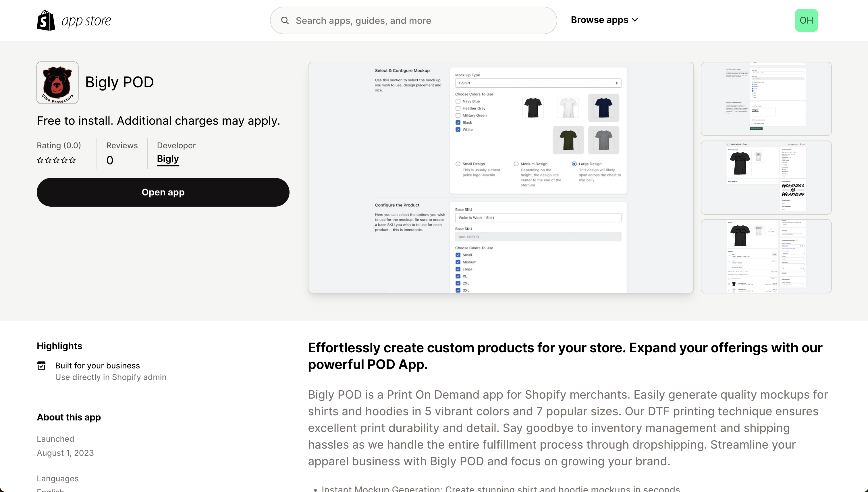Click the fifth rating star icon

(72, 160)
